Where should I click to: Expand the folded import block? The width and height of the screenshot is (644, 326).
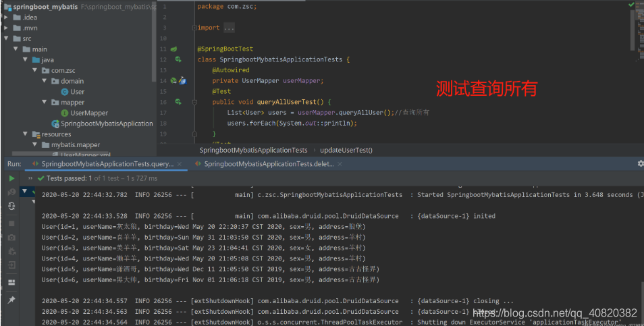(x=194, y=28)
